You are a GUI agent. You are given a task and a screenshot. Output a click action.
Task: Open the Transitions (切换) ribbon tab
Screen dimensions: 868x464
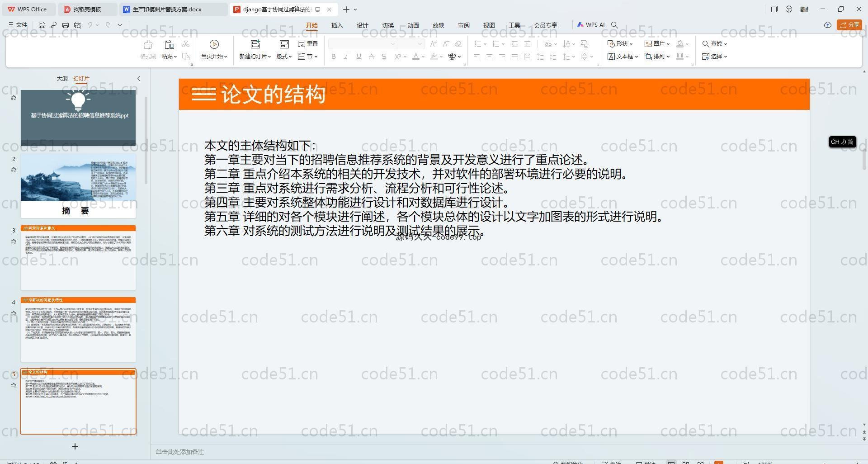point(388,25)
